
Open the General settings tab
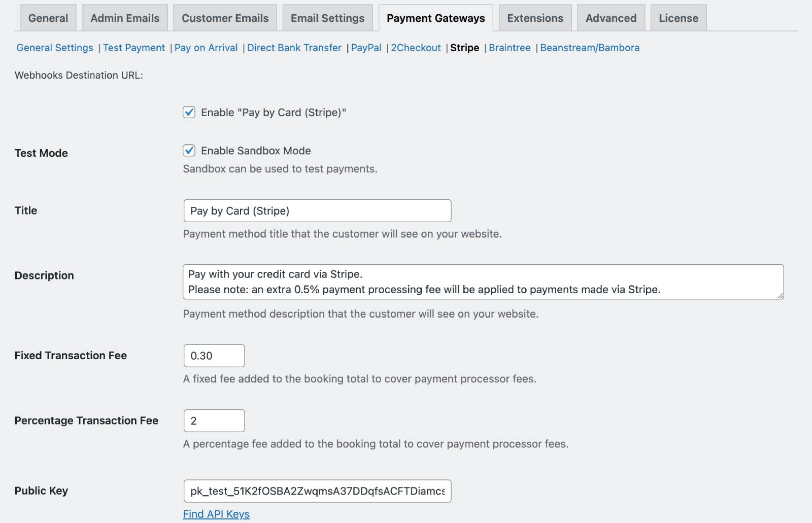(x=48, y=18)
